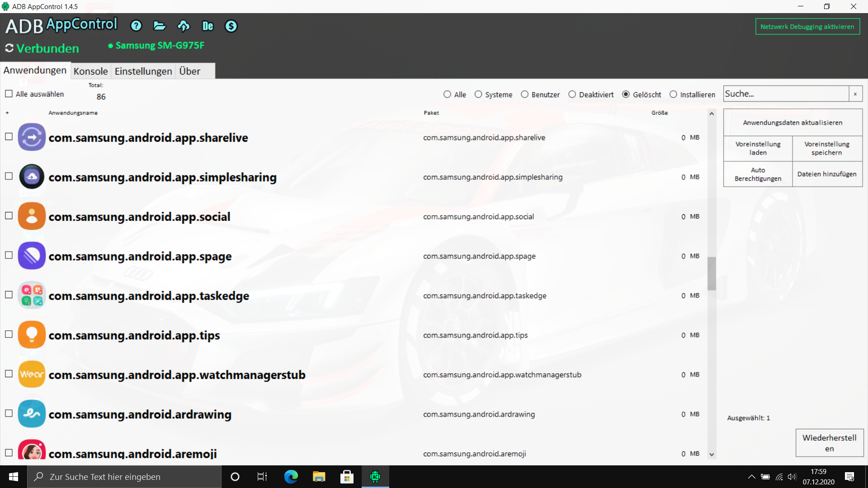The width and height of the screenshot is (868, 488).
Task: Check the box for com.samsung.android.app.spage
Action: (x=9, y=255)
